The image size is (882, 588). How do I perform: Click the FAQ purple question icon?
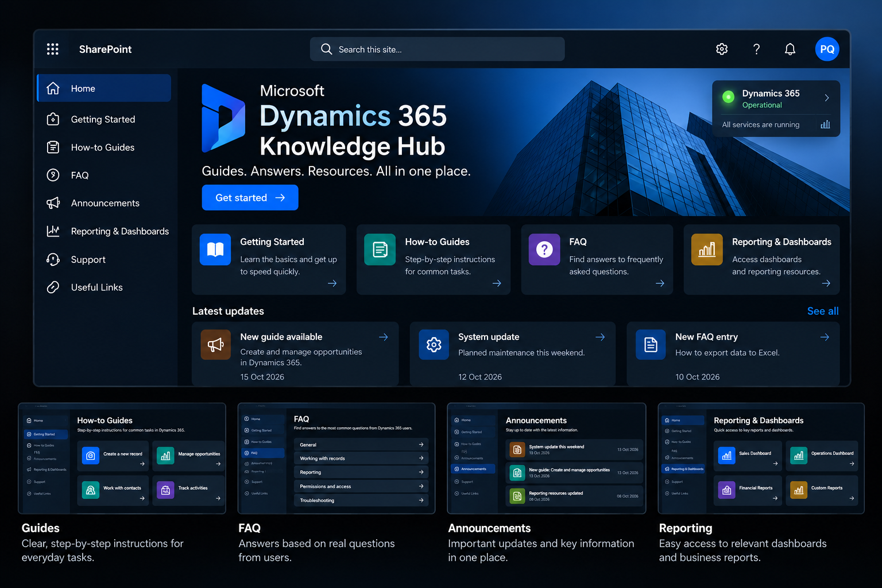(x=544, y=249)
